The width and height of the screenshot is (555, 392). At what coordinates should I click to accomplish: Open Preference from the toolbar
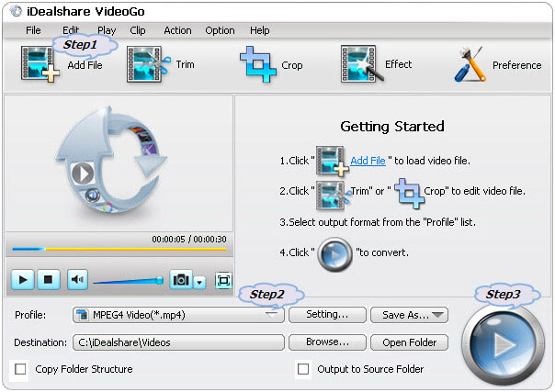[470, 64]
